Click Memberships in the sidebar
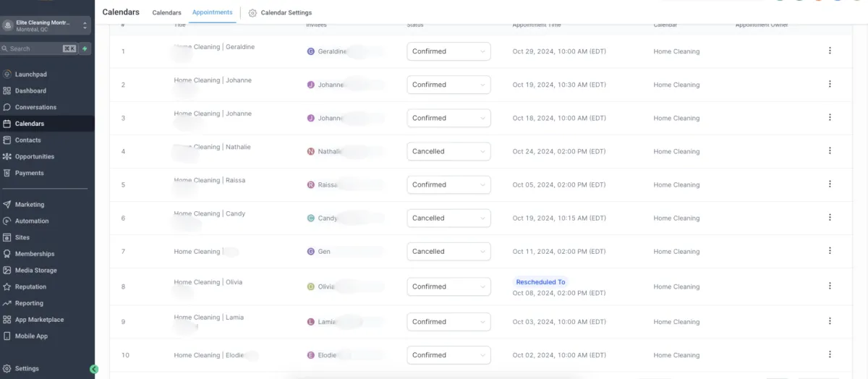 35,254
